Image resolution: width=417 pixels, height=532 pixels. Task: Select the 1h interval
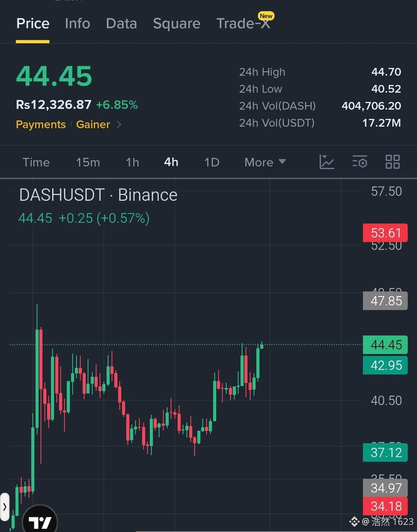coord(132,162)
